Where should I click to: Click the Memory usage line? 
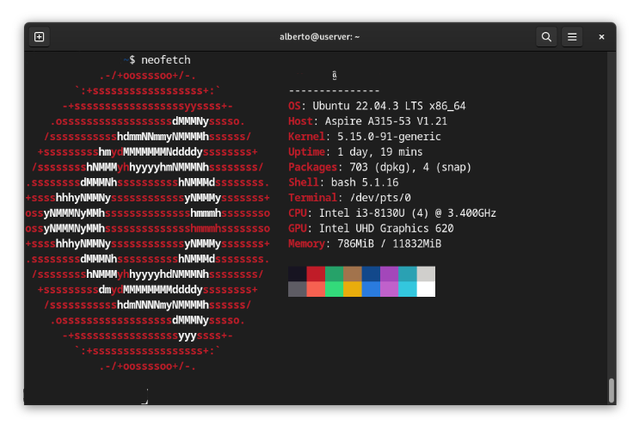click(x=364, y=243)
